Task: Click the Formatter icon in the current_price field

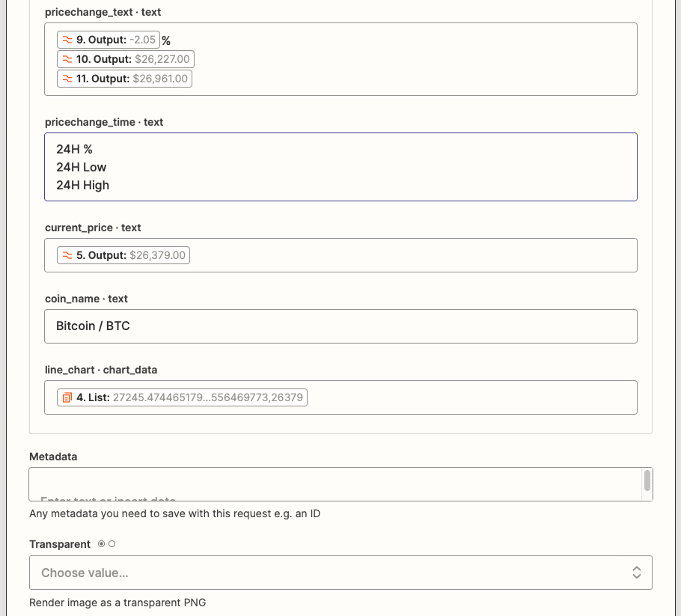Action: 66,254
